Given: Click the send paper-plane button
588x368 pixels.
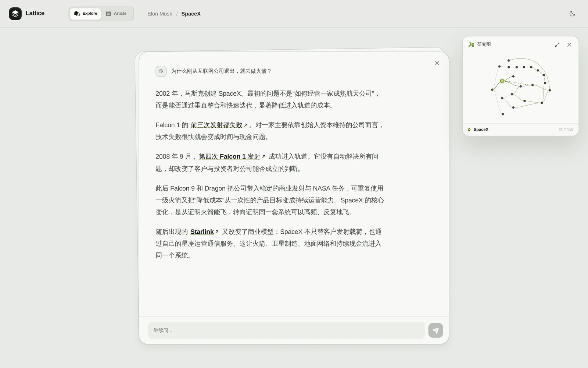Looking at the screenshot, I should (435, 330).
